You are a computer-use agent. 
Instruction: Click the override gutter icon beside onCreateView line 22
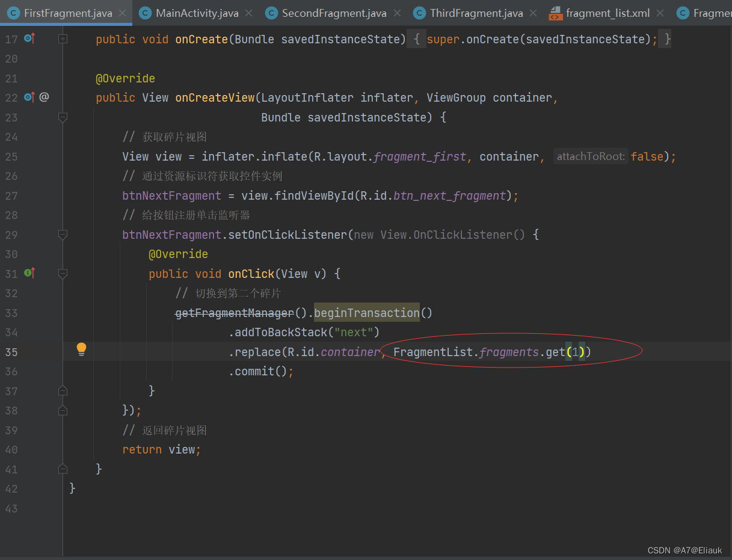[29, 97]
